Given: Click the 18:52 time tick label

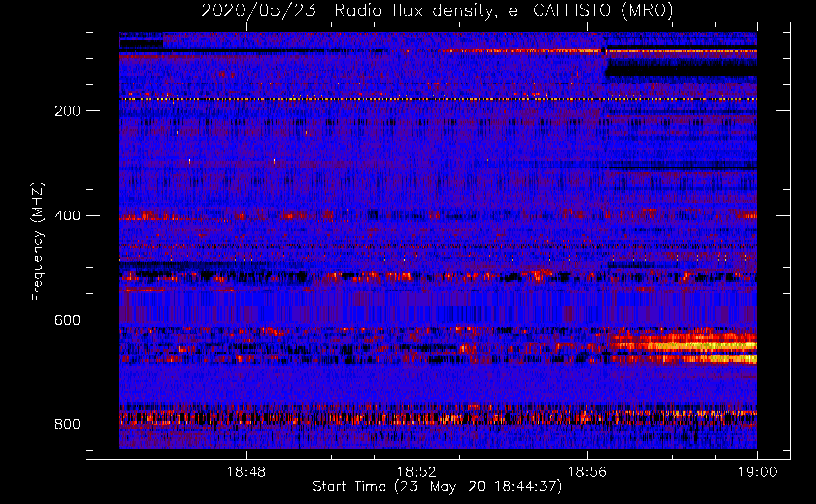Looking at the screenshot, I should click(417, 472).
